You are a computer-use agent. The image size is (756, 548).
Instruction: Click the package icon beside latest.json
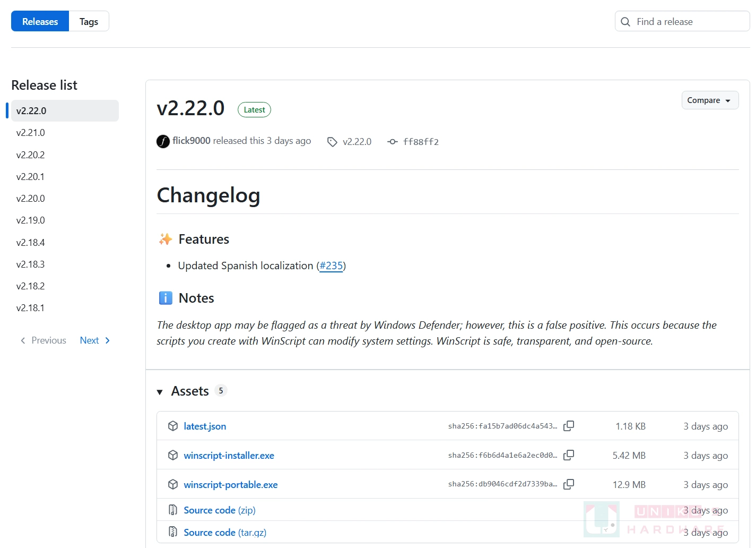(x=173, y=426)
